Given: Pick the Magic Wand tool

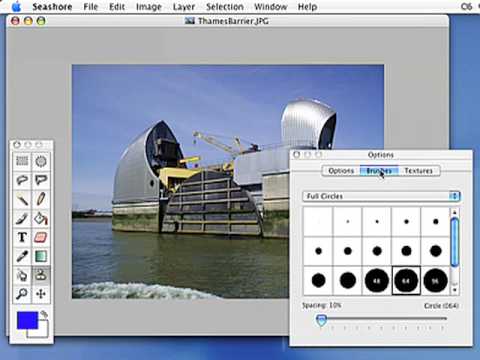Looking at the screenshot, I should 22,199.
